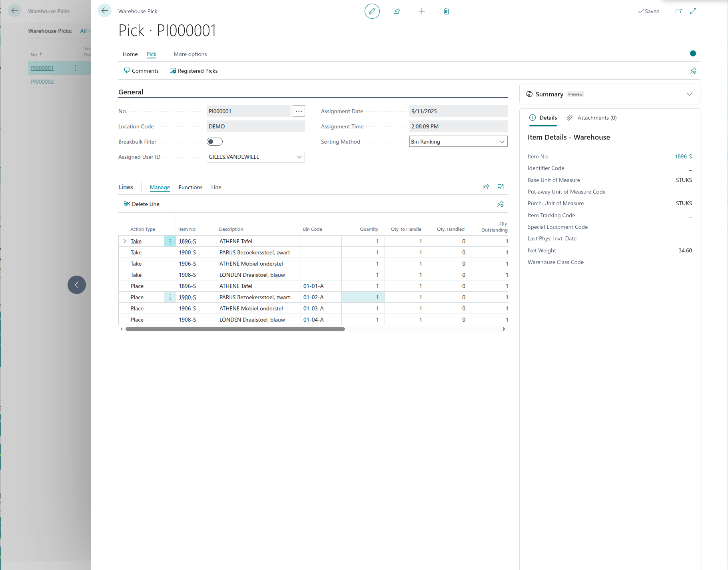Expand the Summary panel chevron
The image size is (728, 570).
coord(689,94)
